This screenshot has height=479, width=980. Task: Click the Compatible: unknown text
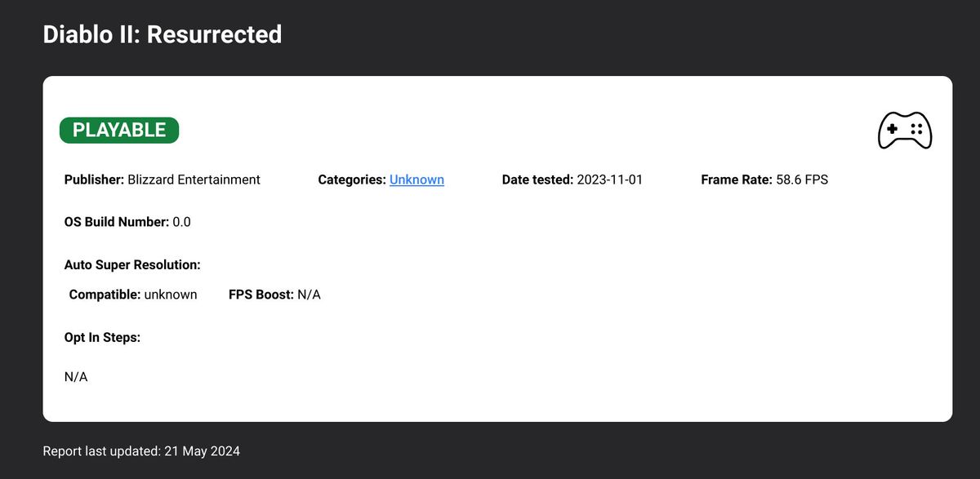[x=133, y=295]
